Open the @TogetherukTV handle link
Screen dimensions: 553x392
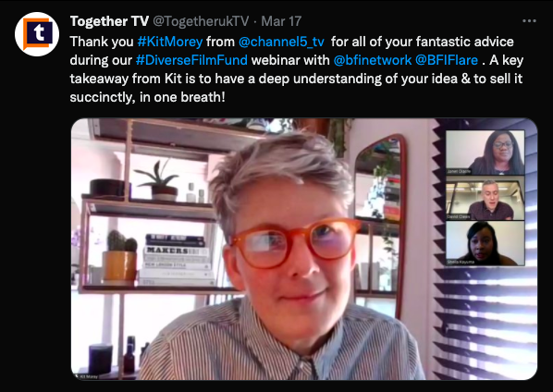pyautogui.click(x=201, y=21)
